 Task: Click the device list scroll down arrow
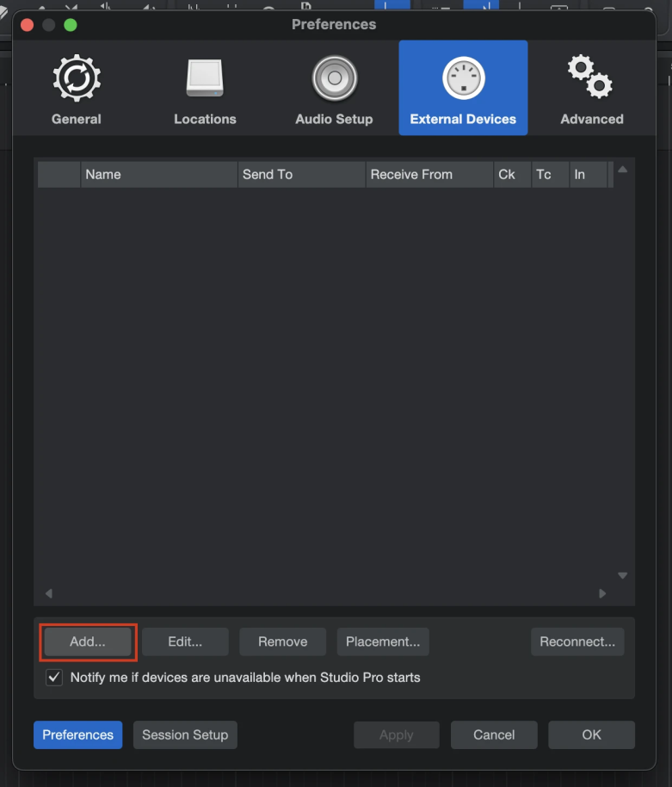623,575
